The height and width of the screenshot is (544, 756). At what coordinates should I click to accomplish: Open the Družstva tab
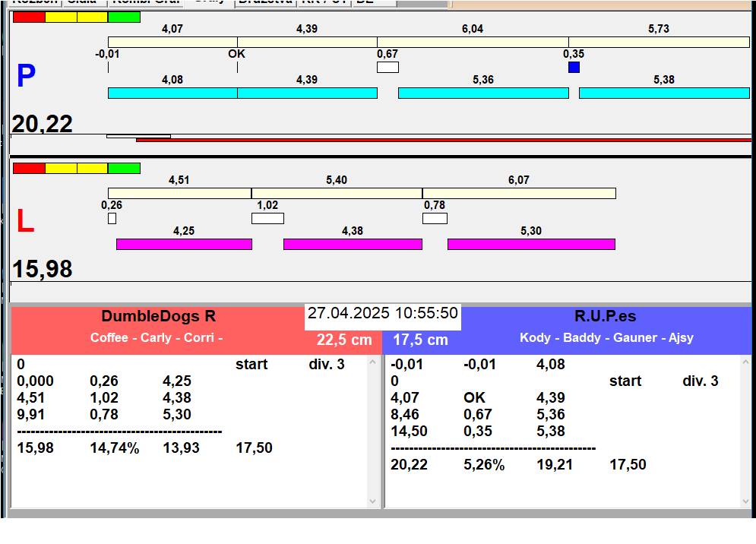point(264,2)
